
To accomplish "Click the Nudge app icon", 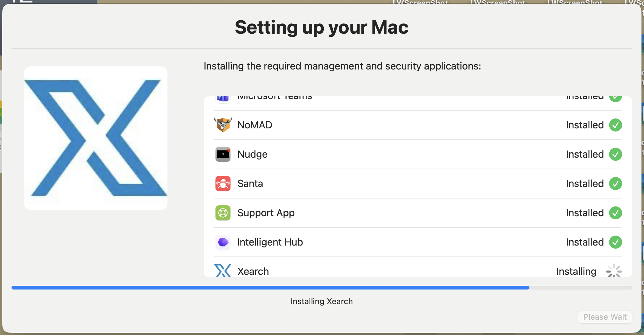I will coord(223,154).
